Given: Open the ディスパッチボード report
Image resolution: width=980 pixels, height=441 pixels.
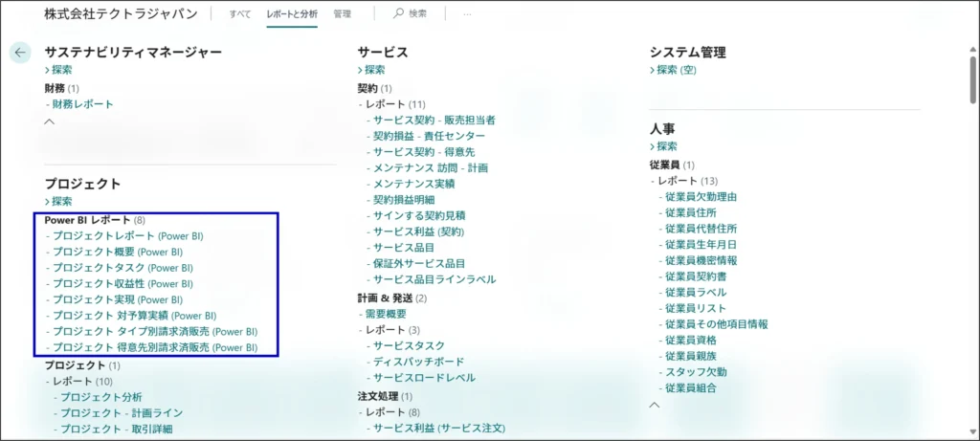Looking at the screenshot, I should point(418,362).
